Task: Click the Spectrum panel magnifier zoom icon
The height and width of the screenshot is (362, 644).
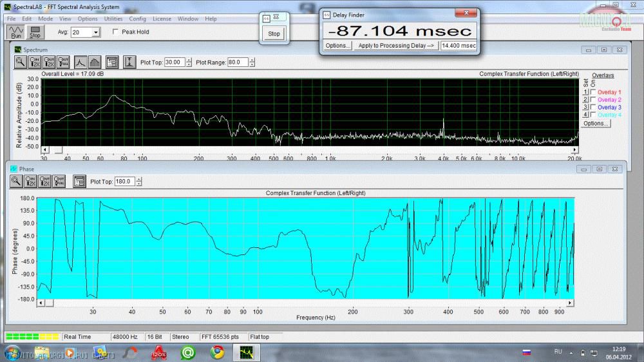Action: 19,62
